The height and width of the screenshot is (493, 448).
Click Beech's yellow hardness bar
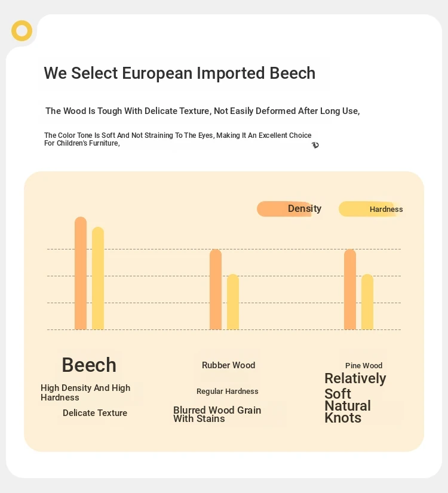(x=98, y=278)
